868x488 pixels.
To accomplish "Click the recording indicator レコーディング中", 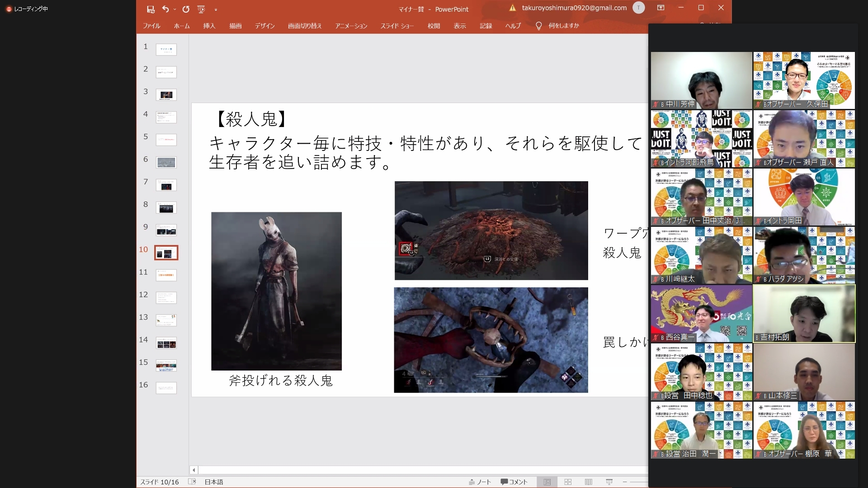I will (x=27, y=9).
